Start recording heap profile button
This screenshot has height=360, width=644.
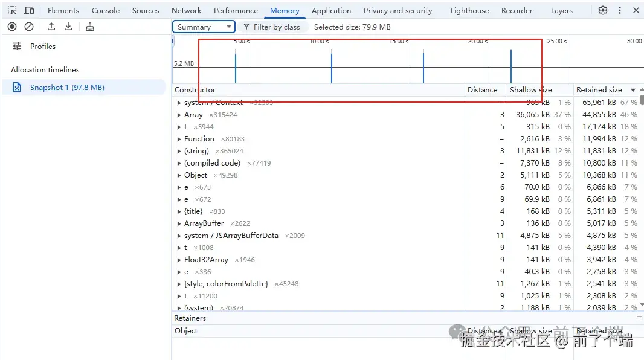12,27
